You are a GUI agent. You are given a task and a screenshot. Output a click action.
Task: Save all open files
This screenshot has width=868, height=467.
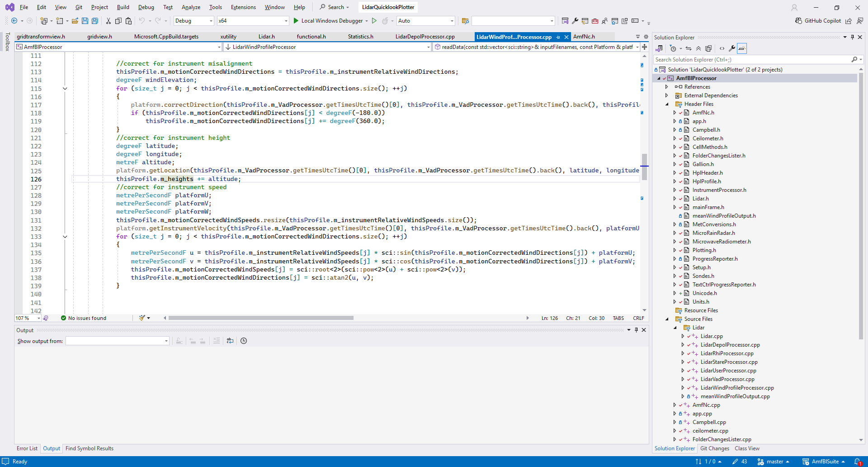pyautogui.click(x=94, y=20)
